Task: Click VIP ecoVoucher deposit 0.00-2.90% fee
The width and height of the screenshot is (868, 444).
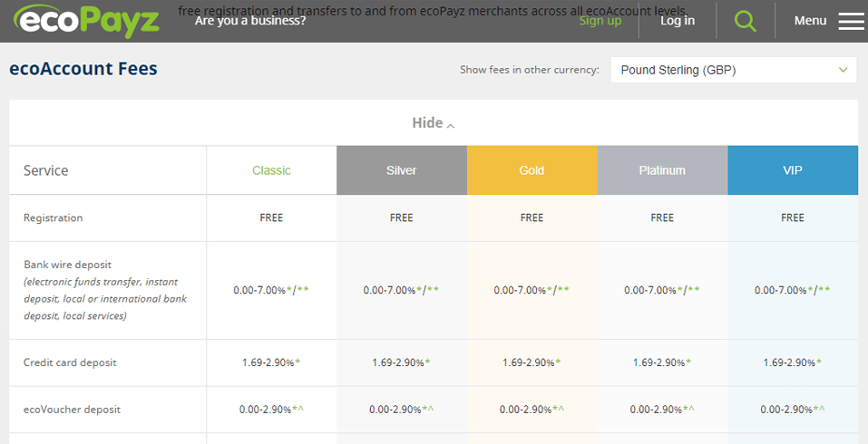Action: coord(793,410)
